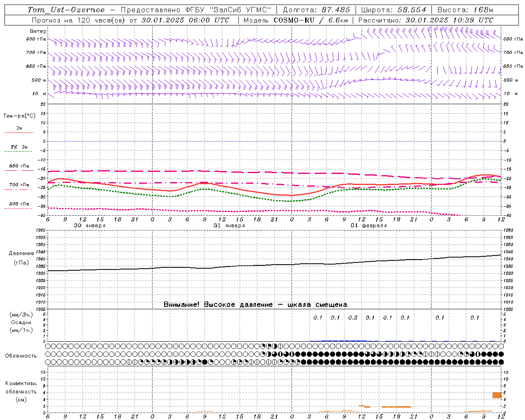Screen dimensions: 525x420
Task: Click the 500 м wind level label on left
Action: click(39, 80)
